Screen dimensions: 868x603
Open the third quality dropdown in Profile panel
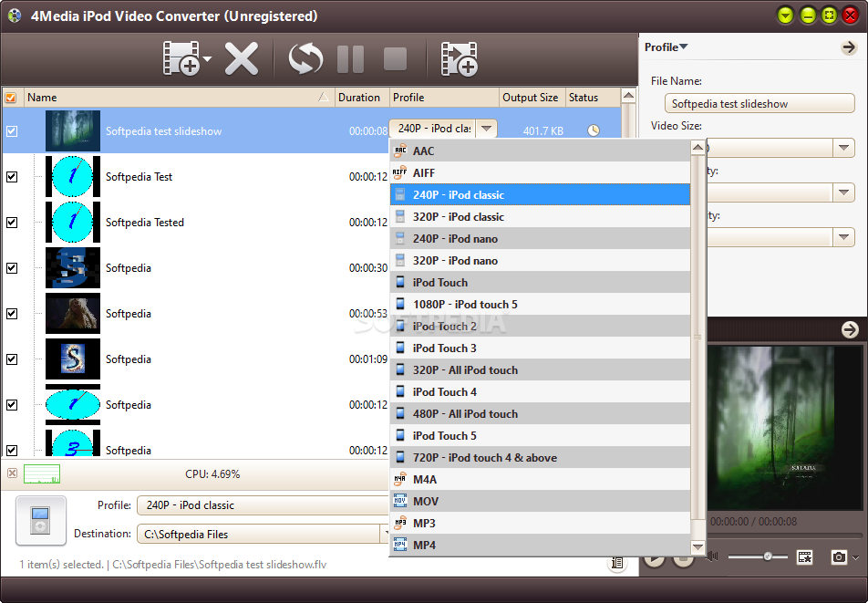tap(843, 237)
